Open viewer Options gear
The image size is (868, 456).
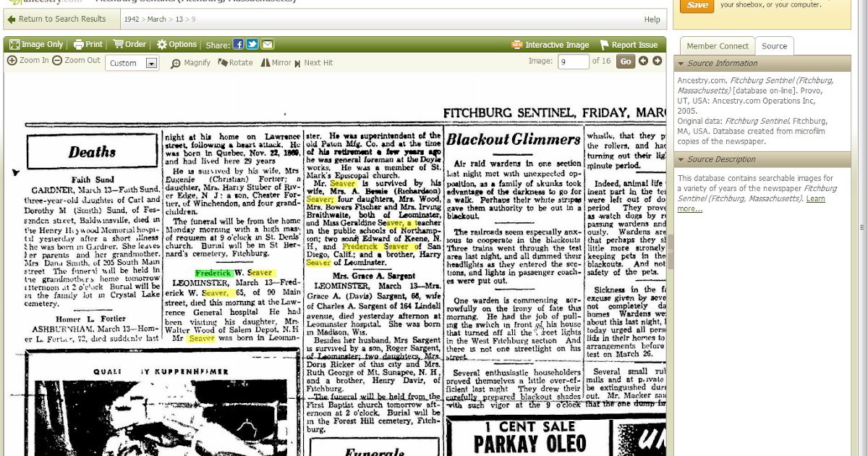pyautogui.click(x=176, y=44)
